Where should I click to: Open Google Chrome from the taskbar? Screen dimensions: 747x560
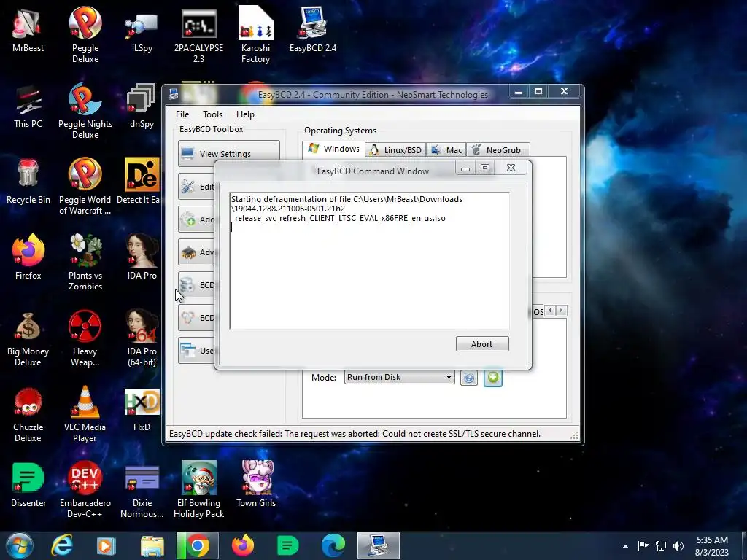(x=197, y=545)
